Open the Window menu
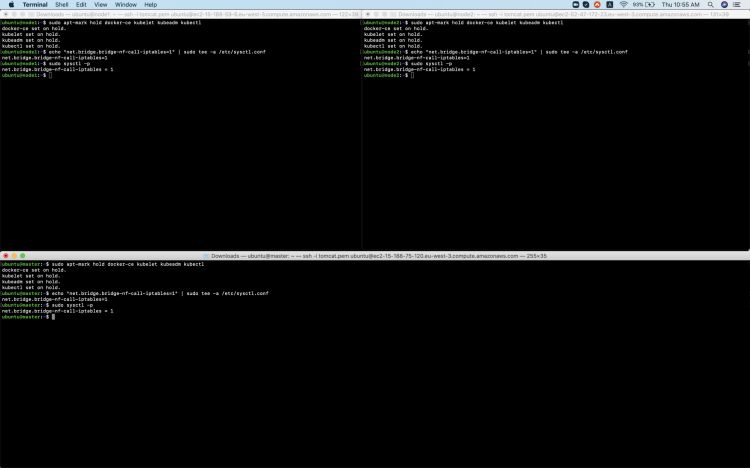Screen dimensions: 750x468 126,4
